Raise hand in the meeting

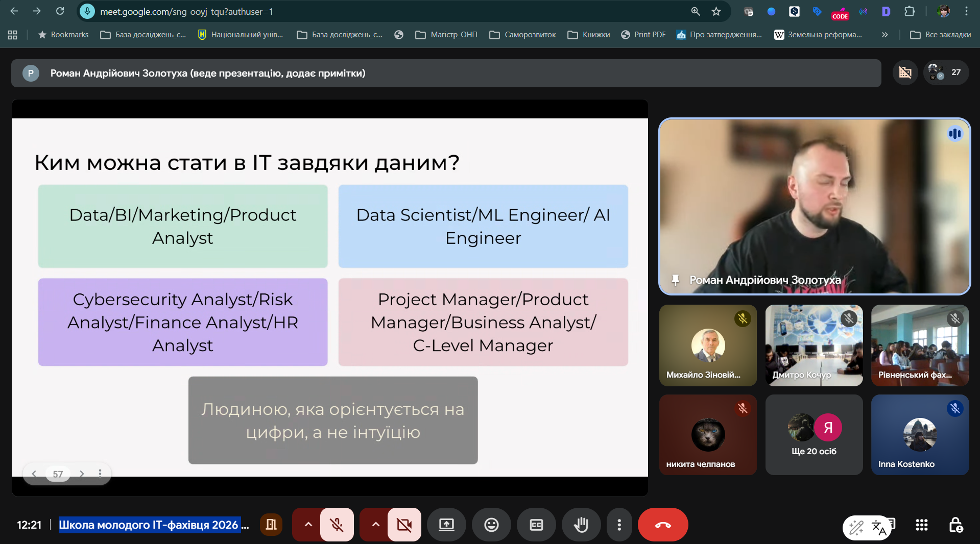tap(581, 525)
